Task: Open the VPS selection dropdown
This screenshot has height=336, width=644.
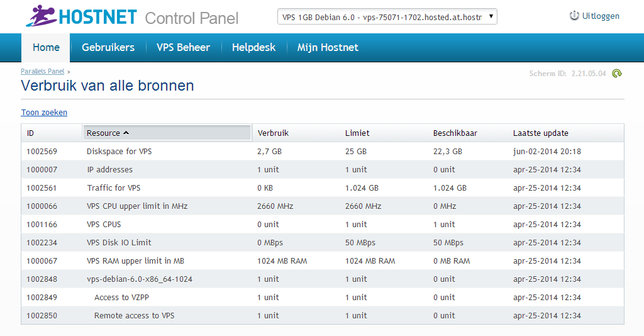Action: (387, 17)
